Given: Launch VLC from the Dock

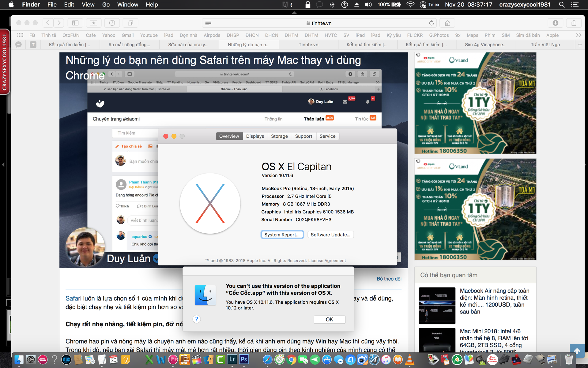Looking at the screenshot, I should 410,359.
